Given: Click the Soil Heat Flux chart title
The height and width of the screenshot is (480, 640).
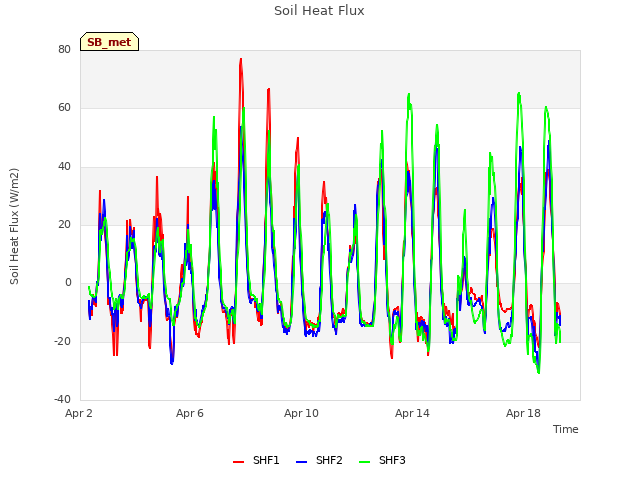Looking at the screenshot, I should pyautogui.click(x=319, y=11).
